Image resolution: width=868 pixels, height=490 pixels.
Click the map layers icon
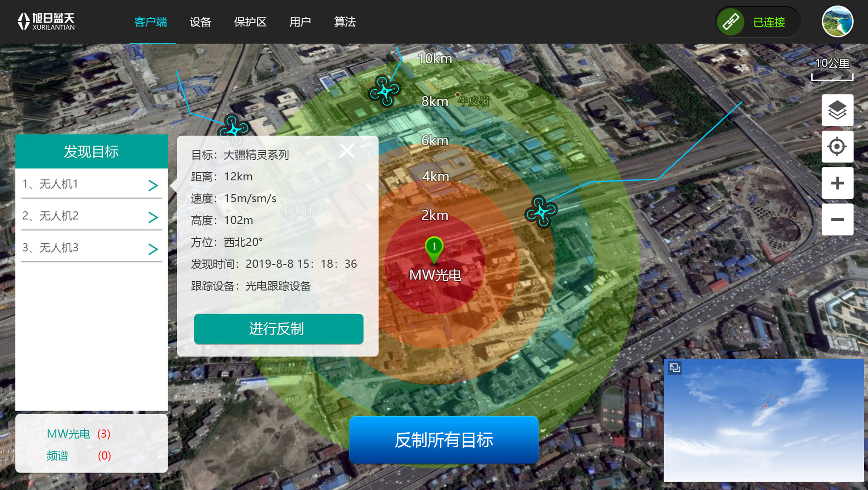click(837, 110)
